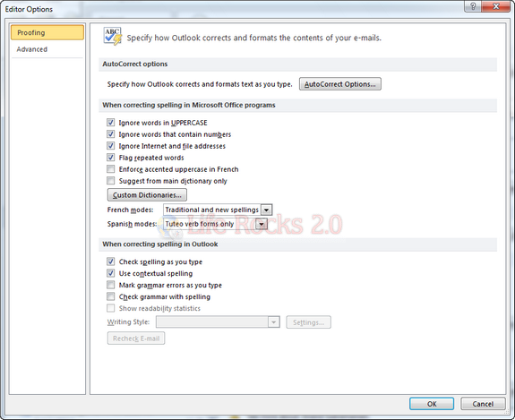Expand the Spanish modes dropdown
Image resolution: width=515 pixels, height=420 pixels.
[262, 224]
